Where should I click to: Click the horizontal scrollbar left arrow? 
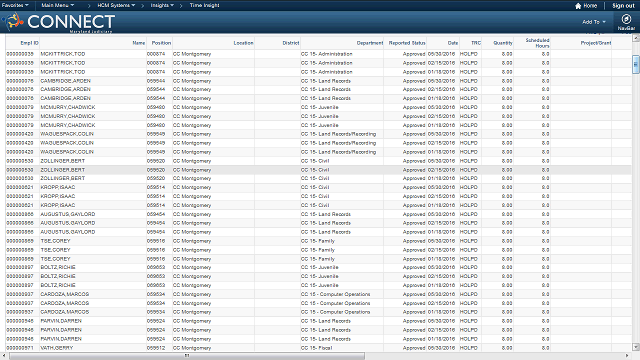pyautogui.click(x=4, y=356)
